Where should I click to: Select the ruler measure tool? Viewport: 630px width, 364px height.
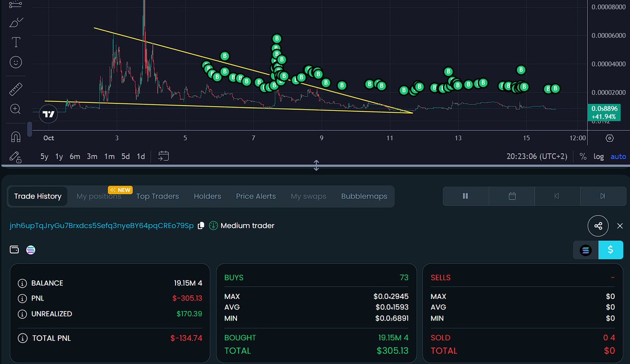16,89
